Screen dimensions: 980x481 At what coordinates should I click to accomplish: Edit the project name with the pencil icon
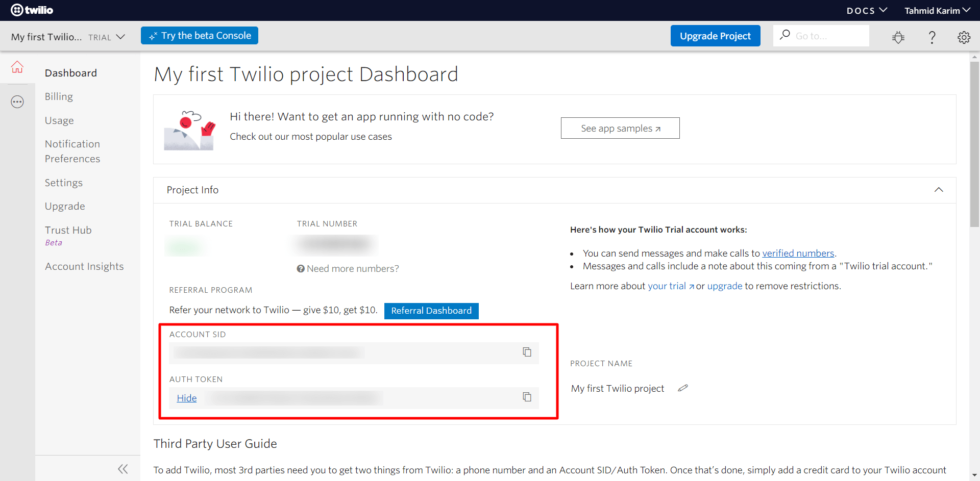tap(682, 388)
